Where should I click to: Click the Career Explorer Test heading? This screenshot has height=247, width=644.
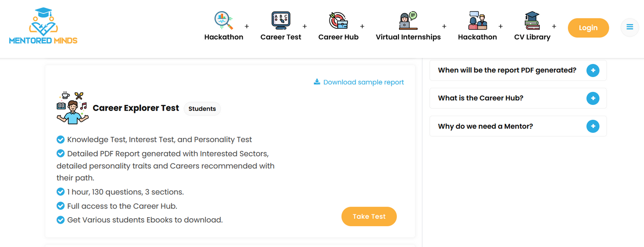[136, 108]
